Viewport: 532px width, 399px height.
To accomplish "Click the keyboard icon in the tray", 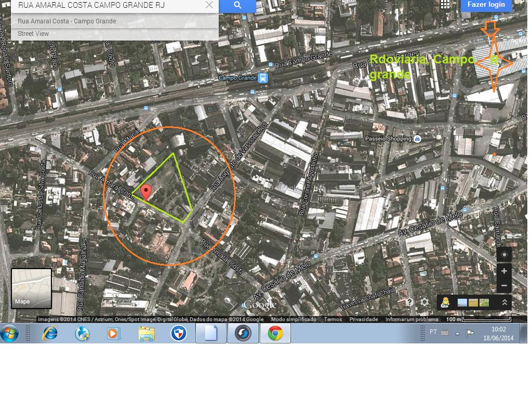I will point(445,333).
